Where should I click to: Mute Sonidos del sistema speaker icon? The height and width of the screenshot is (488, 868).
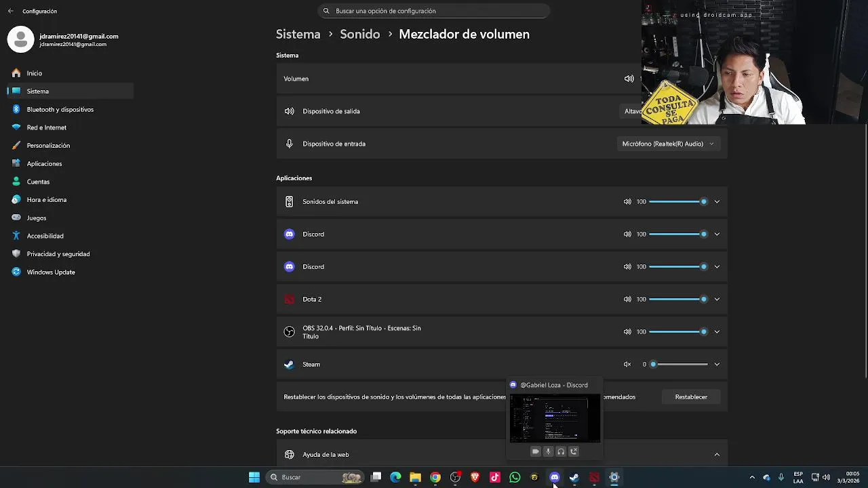[627, 201]
